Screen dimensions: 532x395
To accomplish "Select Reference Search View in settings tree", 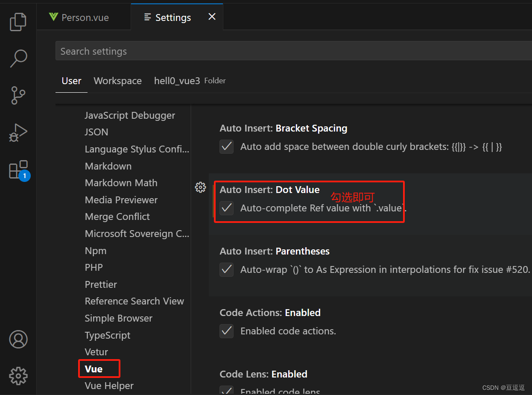I will pyautogui.click(x=134, y=301).
